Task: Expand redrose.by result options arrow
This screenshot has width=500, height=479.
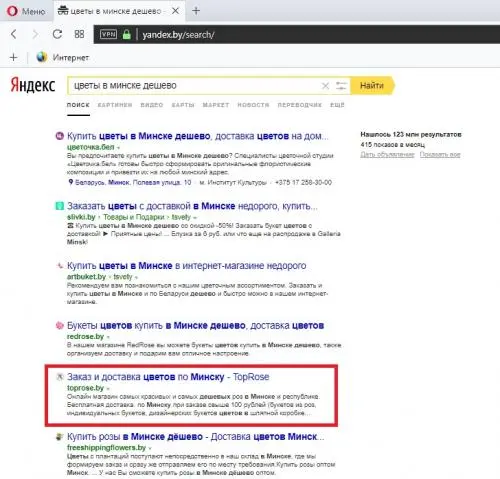Action: click(x=108, y=337)
